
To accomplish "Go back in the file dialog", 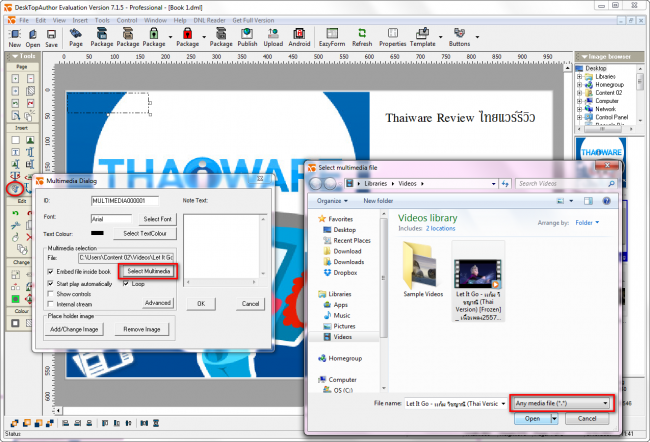I will (x=316, y=184).
